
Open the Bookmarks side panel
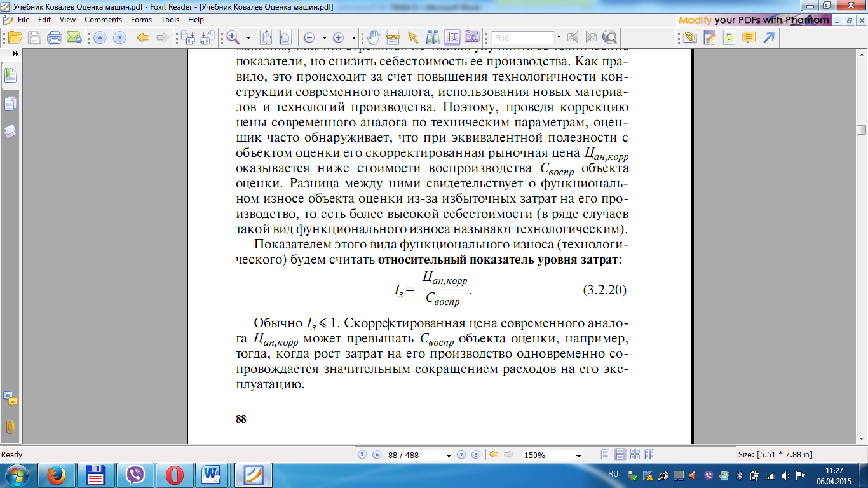[10, 76]
